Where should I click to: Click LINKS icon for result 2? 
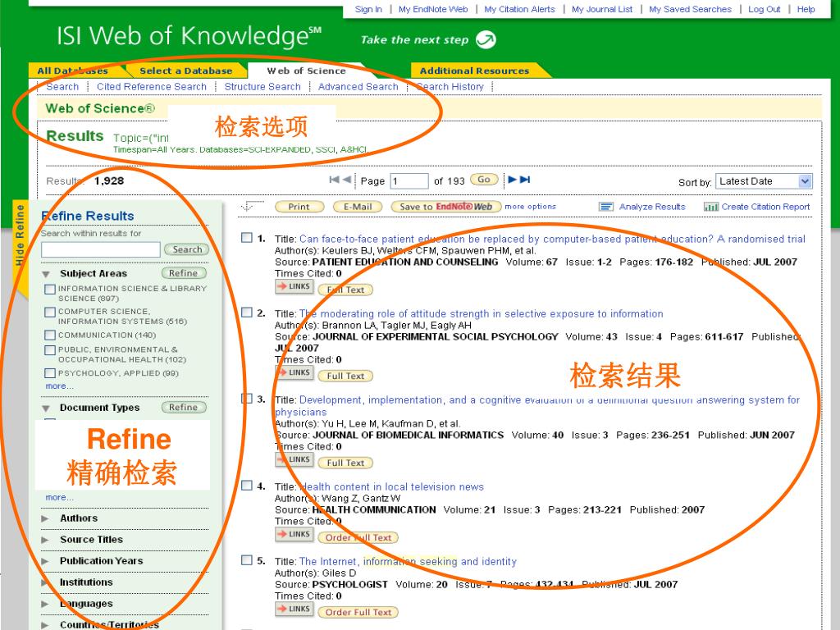(x=294, y=372)
